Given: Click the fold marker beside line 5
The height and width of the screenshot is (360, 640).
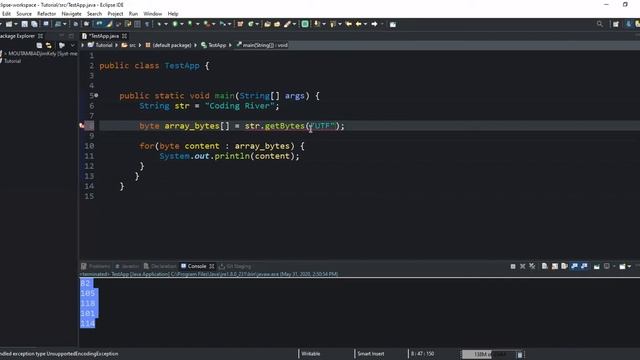Looking at the screenshot, I should 96,96.
